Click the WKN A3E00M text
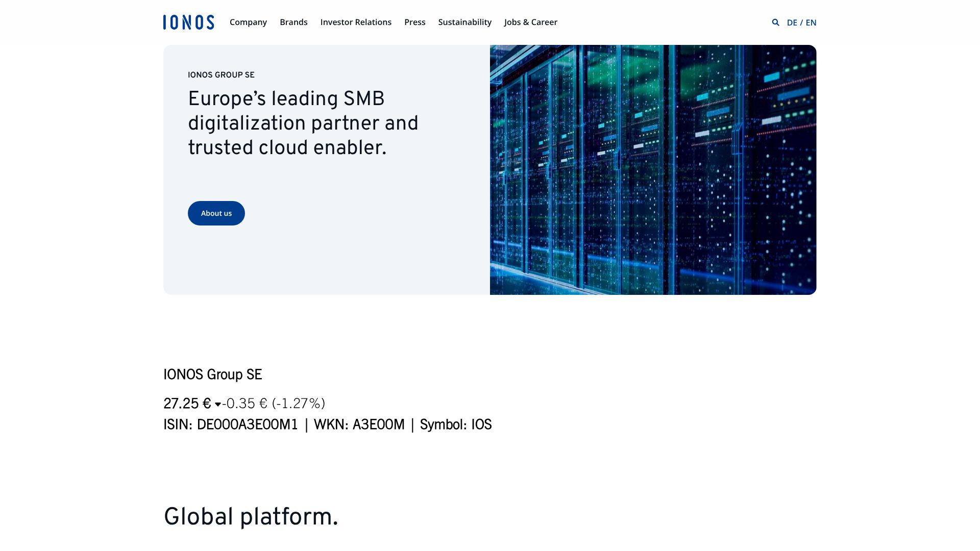Image resolution: width=980 pixels, height=551 pixels. click(359, 424)
